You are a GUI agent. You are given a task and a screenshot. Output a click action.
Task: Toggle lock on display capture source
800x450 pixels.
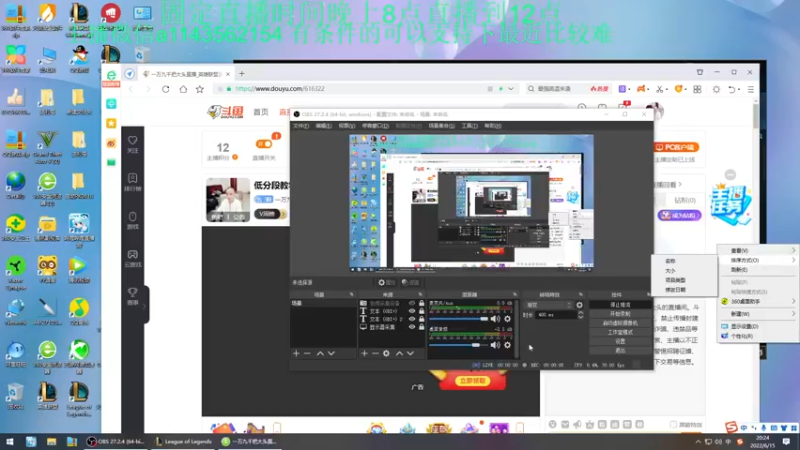pos(421,327)
